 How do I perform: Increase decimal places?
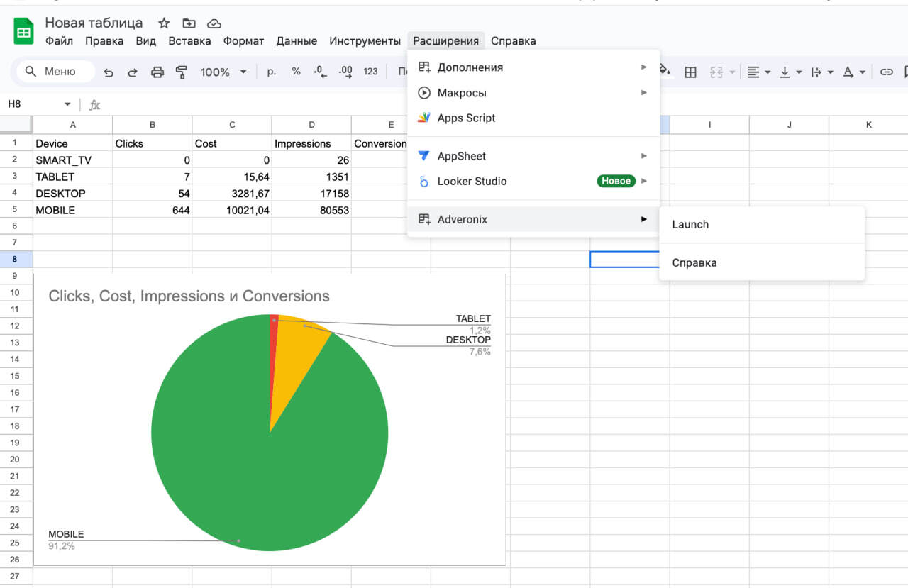345,72
